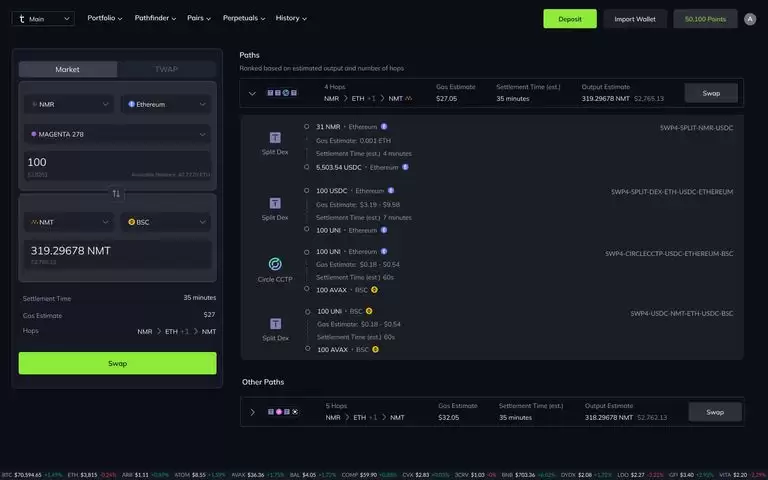The image size is (768, 480).
Task: Click the amount input showing 100
Action: click(x=118, y=166)
